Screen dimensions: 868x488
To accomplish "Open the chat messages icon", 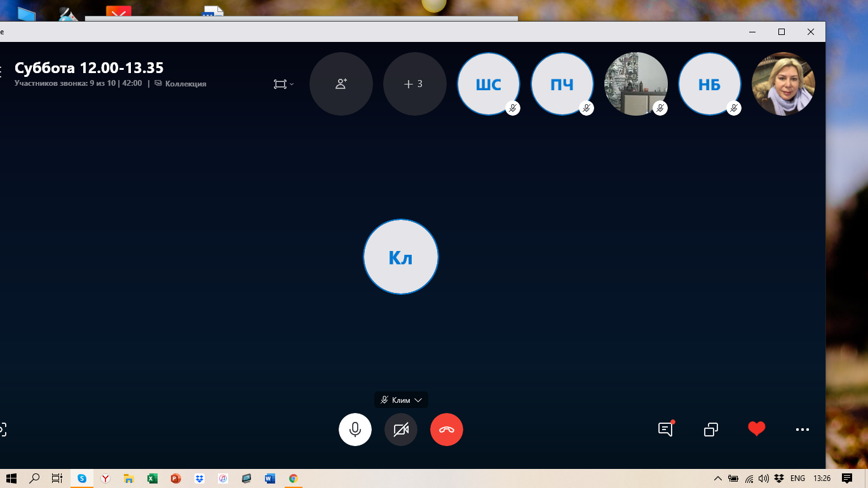I will [665, 430].
